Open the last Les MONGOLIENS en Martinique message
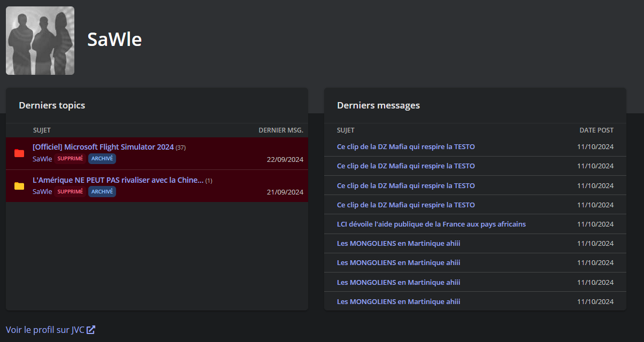The image size is (644, 342). coord(398,301)
